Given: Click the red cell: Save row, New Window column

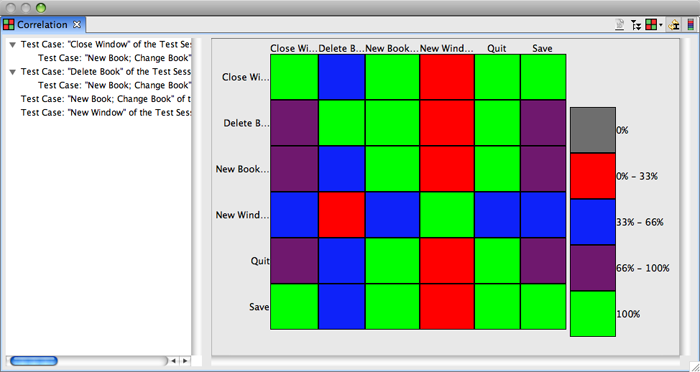Looking at the screenshot, I should (x=447, y=307).
